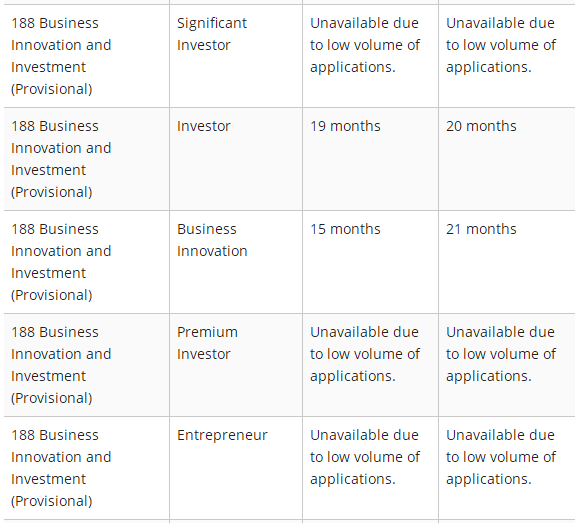Select the 15 months cell

[370, 262]
